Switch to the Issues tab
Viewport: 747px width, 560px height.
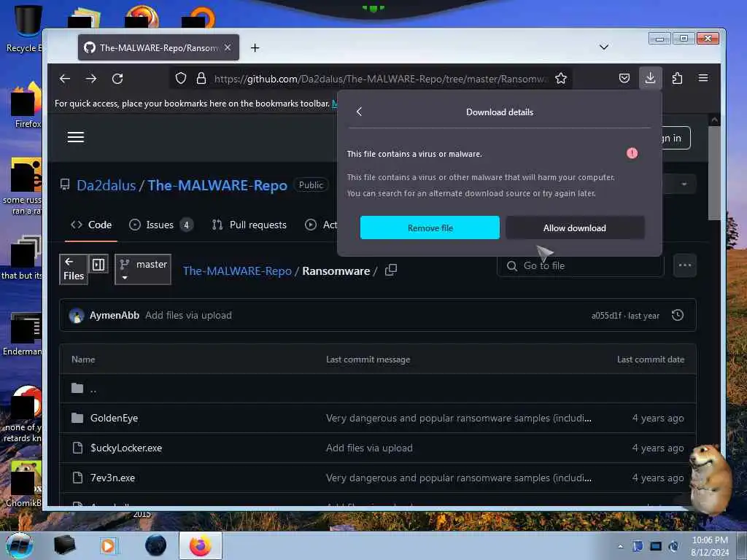pyautogui.click(x=161, y=225)
